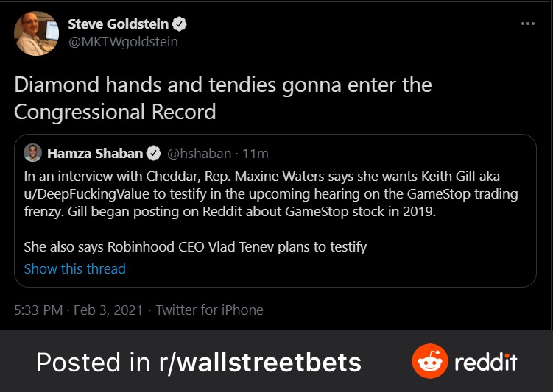Open the more options three-dot menu
Viewport: 553px width, 392px height.
pyautogui.click(x=527, y=24)
